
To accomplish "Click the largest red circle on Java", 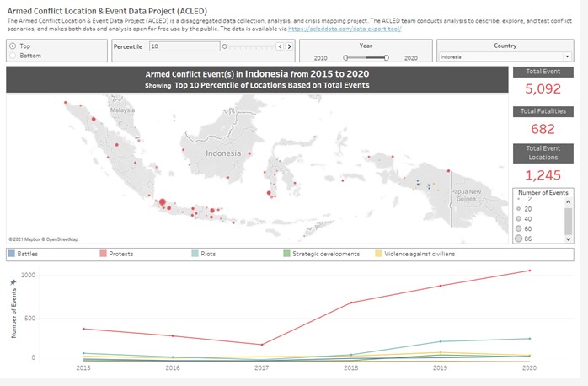I will pyautogui.click(x=163, y=203).
